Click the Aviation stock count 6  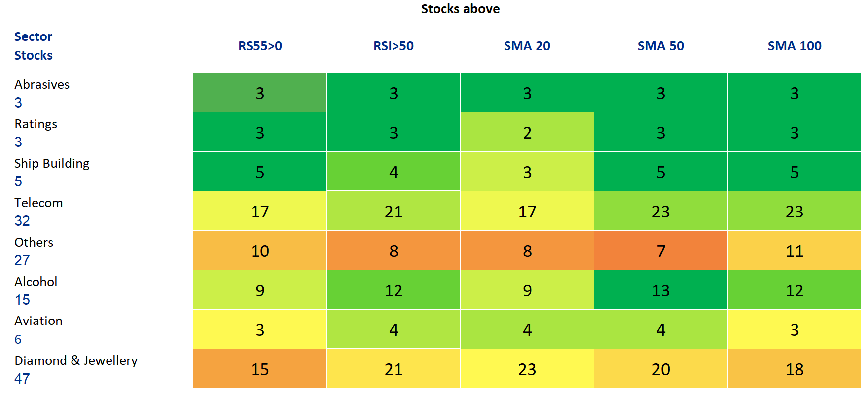(x=18, y=339)
